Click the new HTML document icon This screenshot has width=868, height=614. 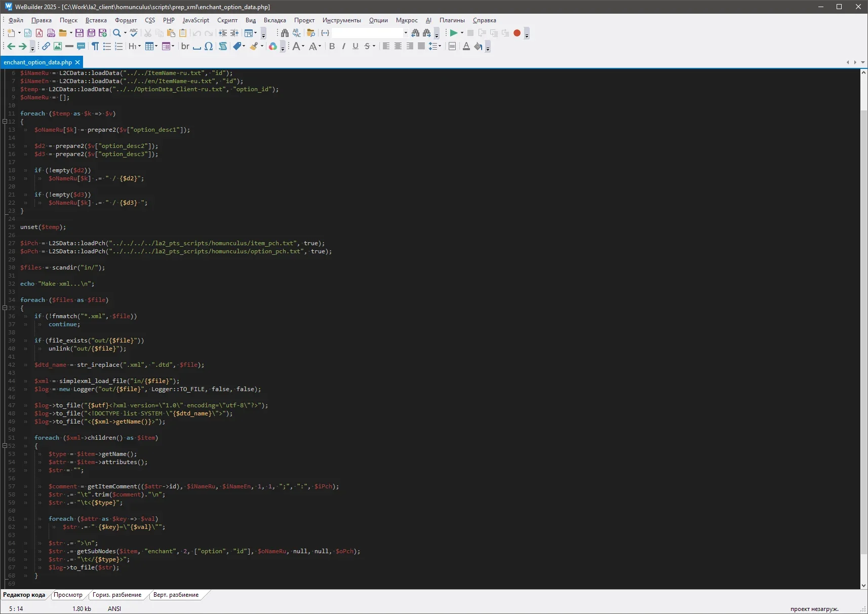(28, 33)
